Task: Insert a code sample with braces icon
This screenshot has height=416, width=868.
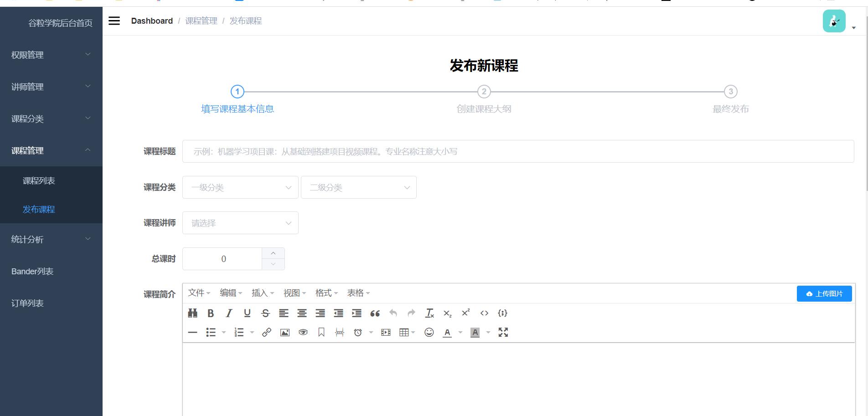Action: coord(502,313)
